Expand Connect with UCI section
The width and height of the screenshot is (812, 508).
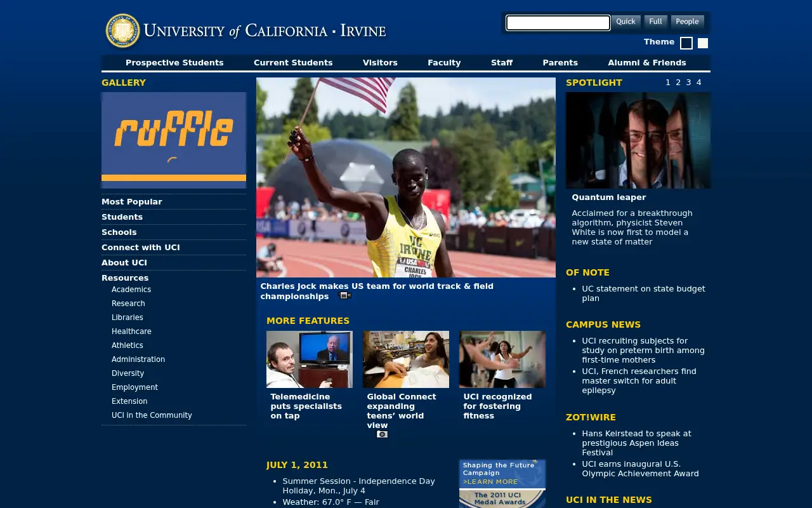[141, 248]
